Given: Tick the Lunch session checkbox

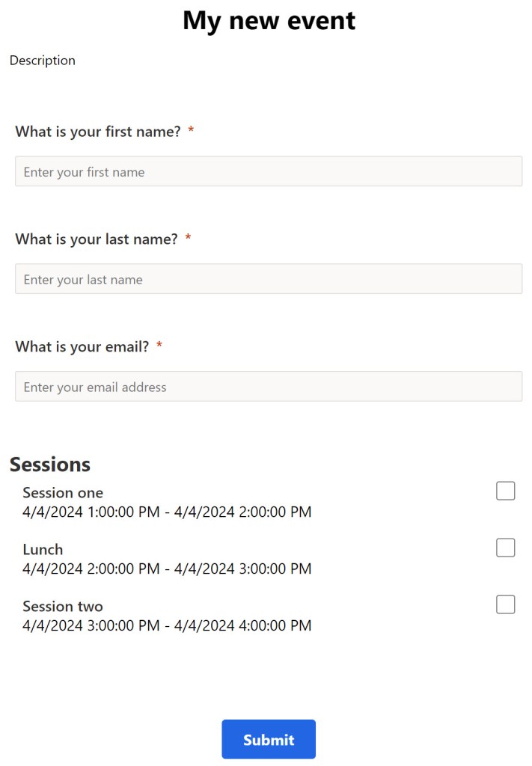Looking at the screenshot, I should (506, 548).
